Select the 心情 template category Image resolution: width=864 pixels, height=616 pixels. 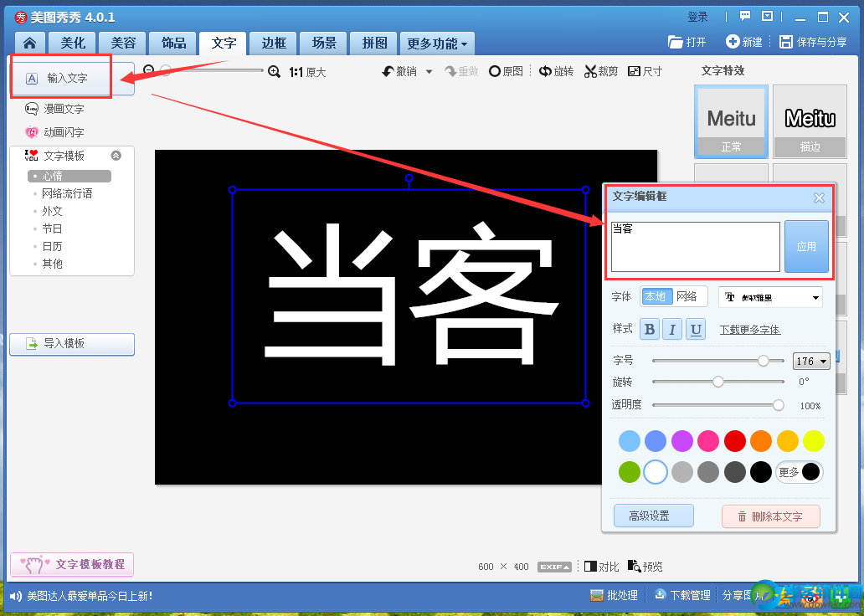[x=69, y=176]
